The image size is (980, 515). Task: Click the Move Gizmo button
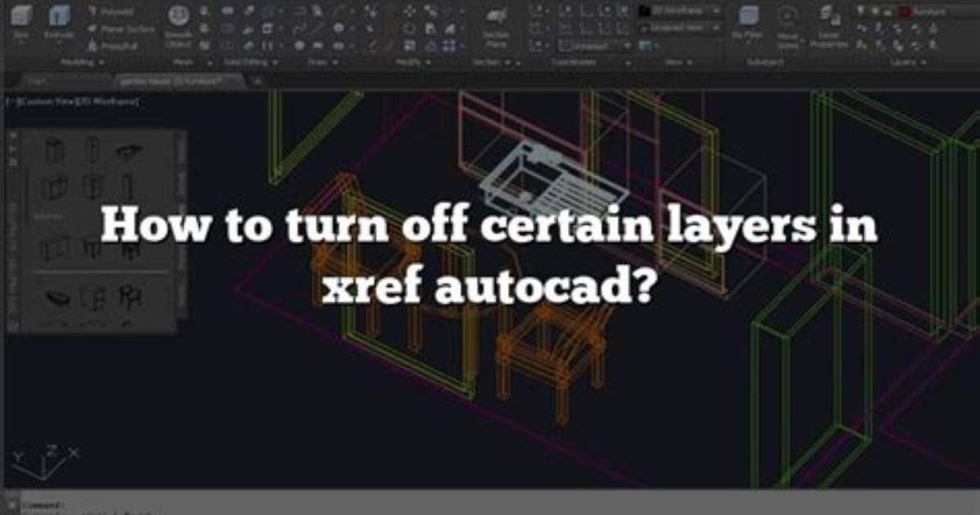point(787,27)
